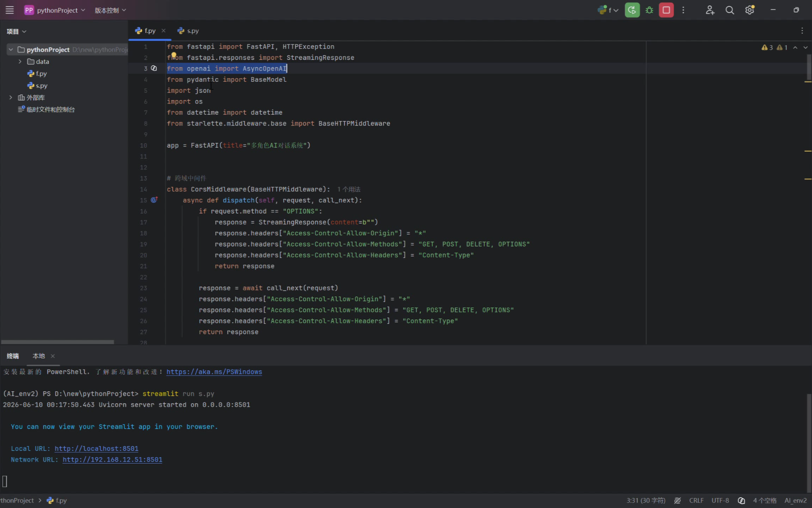The image size is (812, 508).
Task: Go to previous highlighted error arrow
Action: point(795,47)
